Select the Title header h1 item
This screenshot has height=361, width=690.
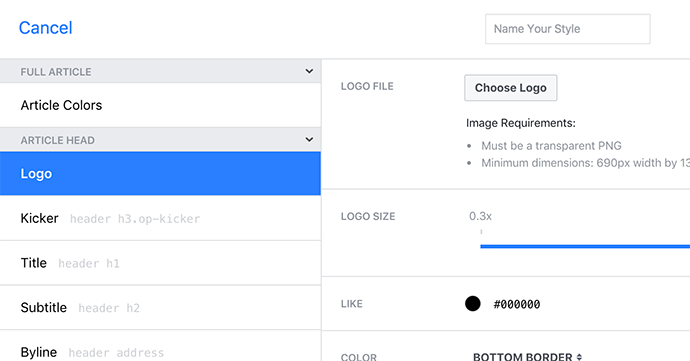pyautogui.click(x=160, y=263)
